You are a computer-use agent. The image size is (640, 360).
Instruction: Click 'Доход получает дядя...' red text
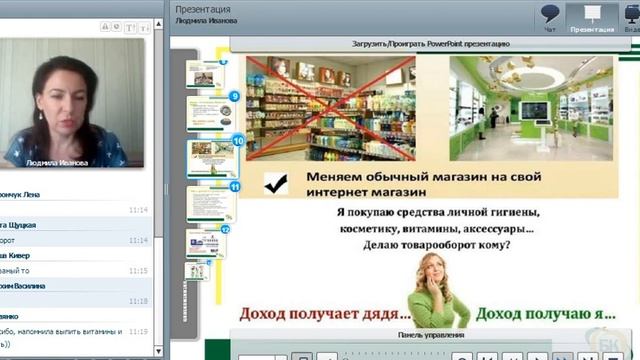coord(325,314)
